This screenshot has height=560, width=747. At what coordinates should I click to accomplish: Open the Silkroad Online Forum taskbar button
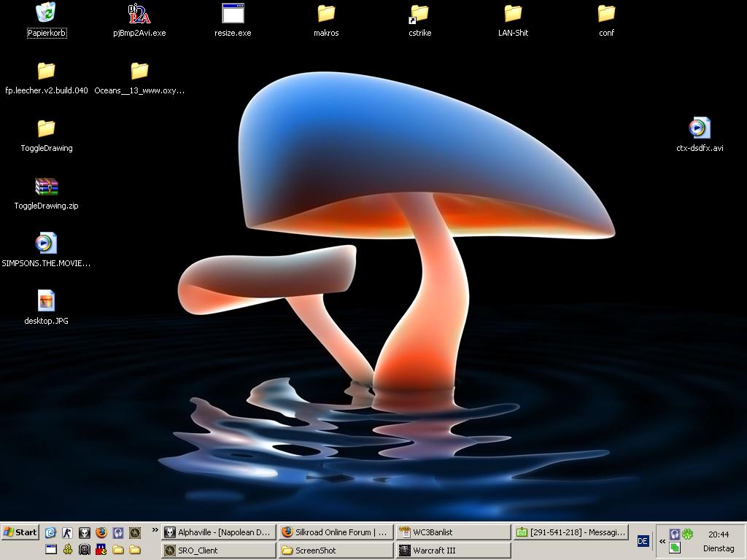[336, 532]
